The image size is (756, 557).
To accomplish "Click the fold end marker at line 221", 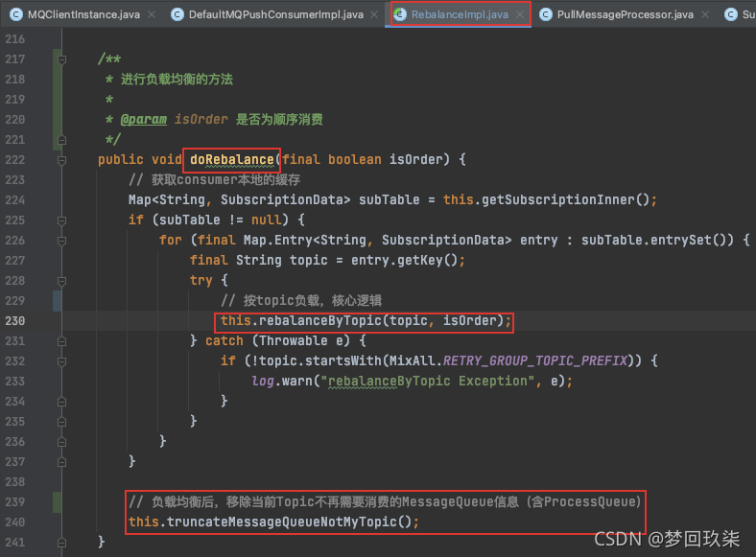I will [x=62, y=140].
